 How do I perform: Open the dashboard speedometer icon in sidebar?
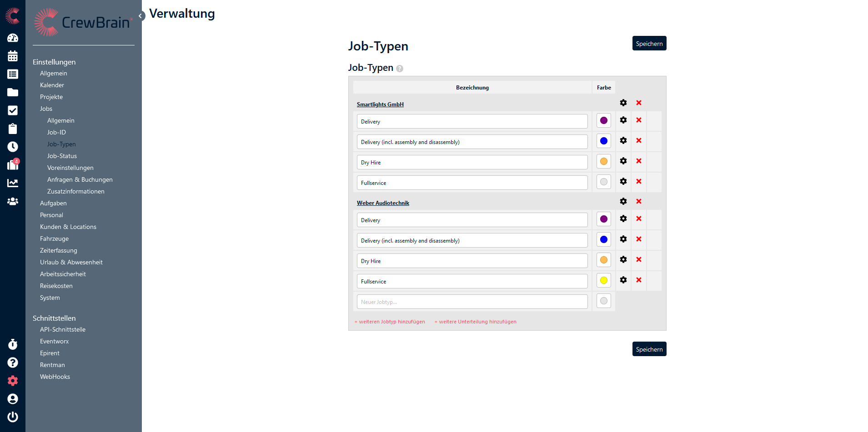[13, 38]
